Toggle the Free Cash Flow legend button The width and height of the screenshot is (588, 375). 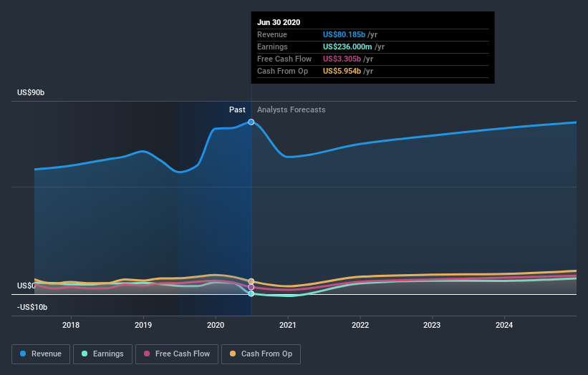click(x=177, y=354)
